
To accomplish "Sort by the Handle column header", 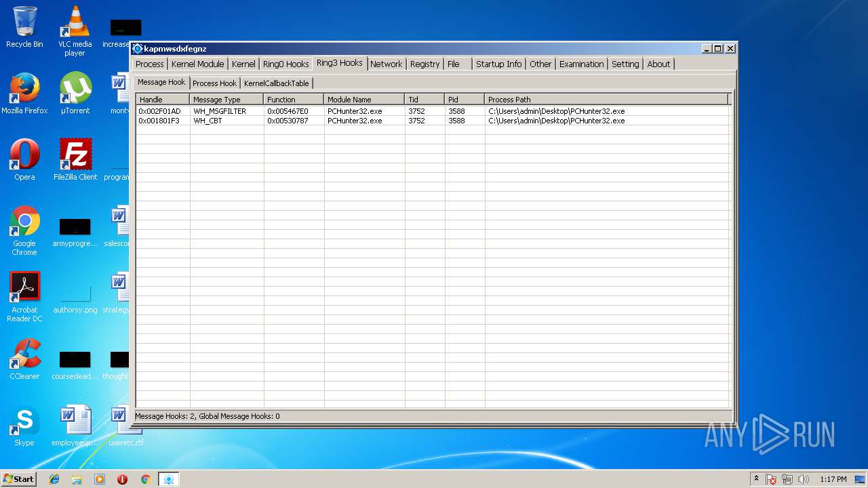I will tap(163, 100).
